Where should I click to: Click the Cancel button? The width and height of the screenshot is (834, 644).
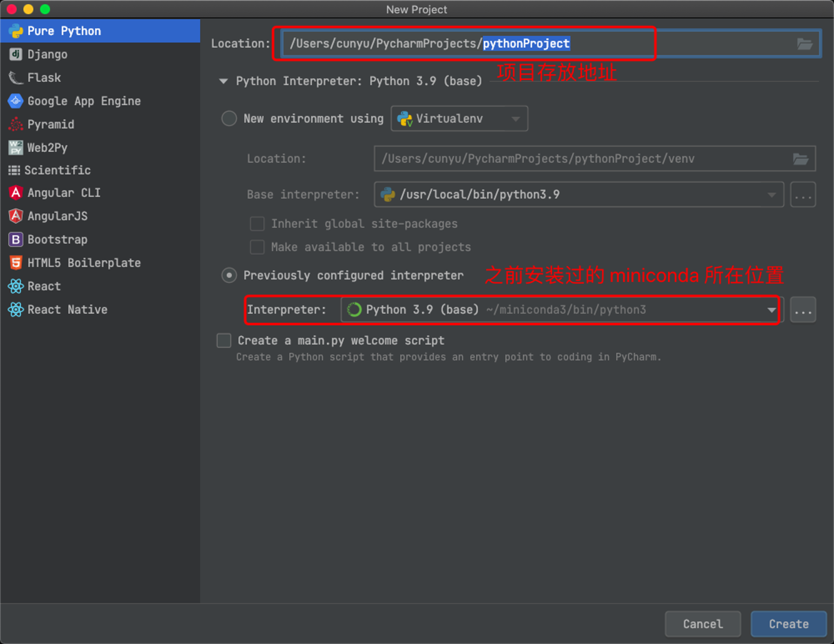pyautogui.click(x=703, y=624)
